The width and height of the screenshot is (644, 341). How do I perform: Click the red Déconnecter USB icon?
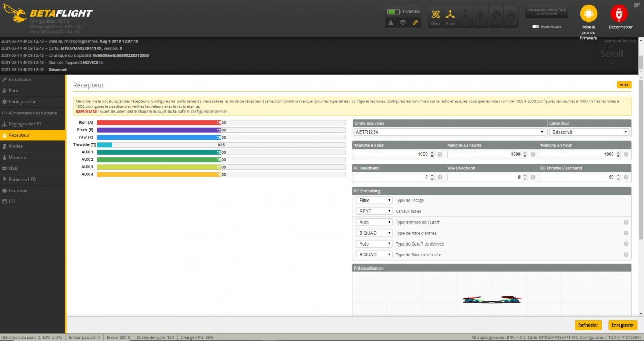coord(619,14)
